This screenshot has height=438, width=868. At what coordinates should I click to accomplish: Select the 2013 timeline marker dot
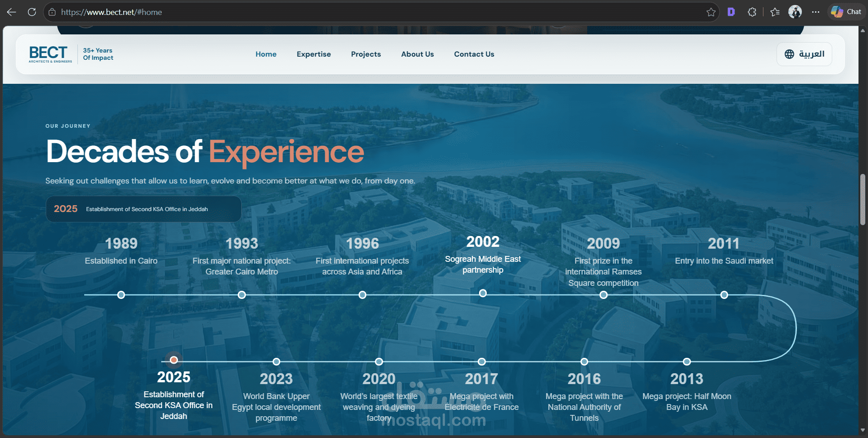tap(687, 361)
